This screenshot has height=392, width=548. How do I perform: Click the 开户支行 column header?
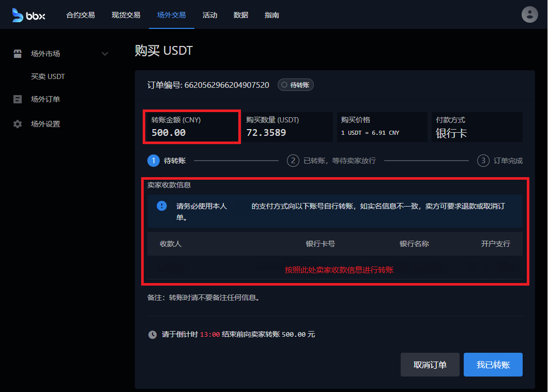click(x=496, y=244)
